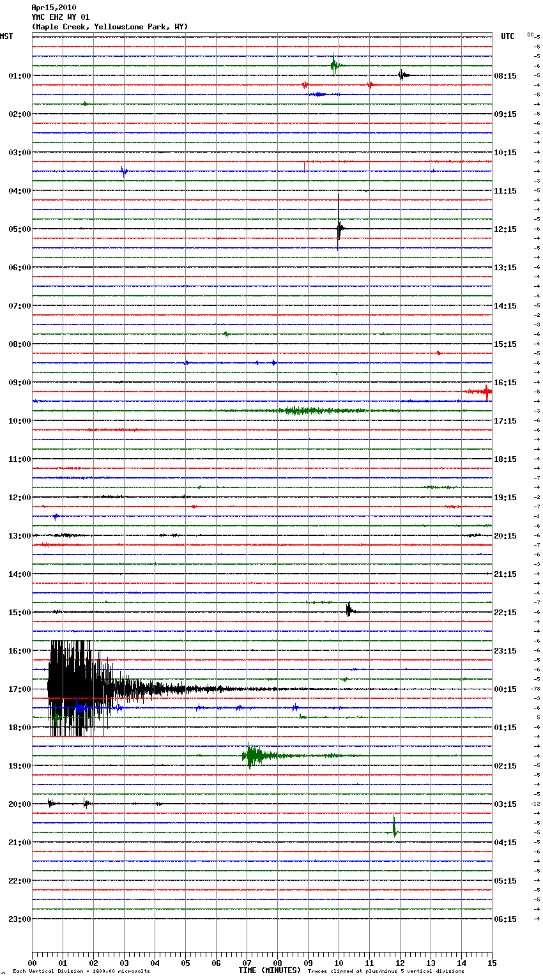Pick the 15:00 MST time label
Viewport: 543px width, 980px height.
click(x=19, y=613)
